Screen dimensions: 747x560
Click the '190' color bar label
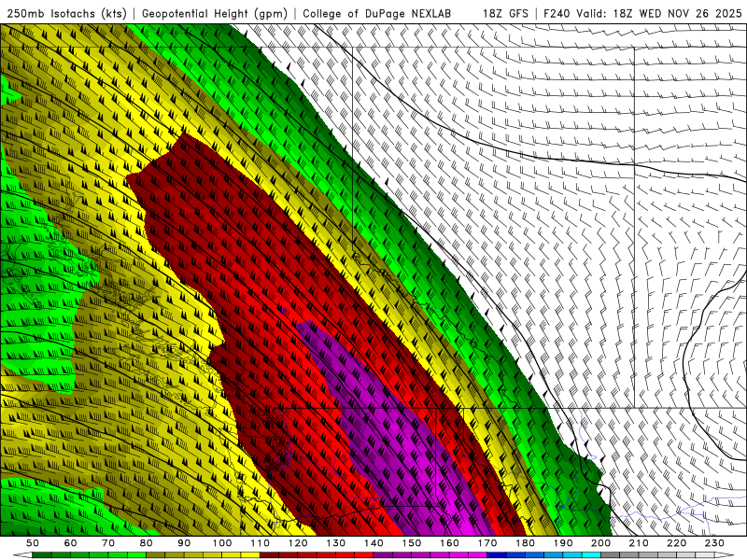pos(563,543)
